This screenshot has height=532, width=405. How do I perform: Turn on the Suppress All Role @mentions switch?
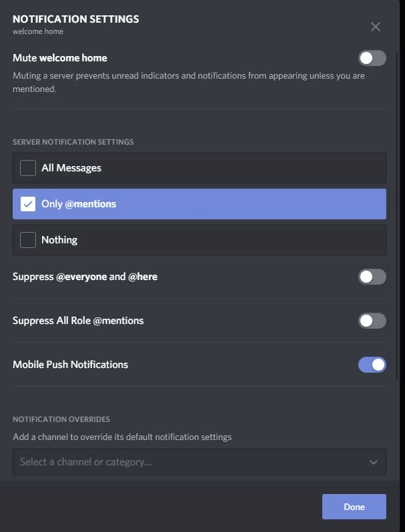(372, 321)
